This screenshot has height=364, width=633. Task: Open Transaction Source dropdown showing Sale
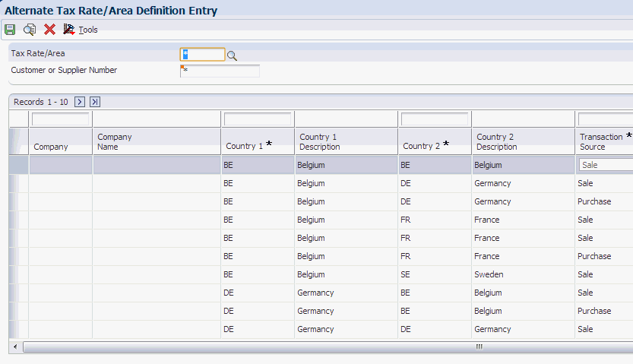tap(606, 165)
